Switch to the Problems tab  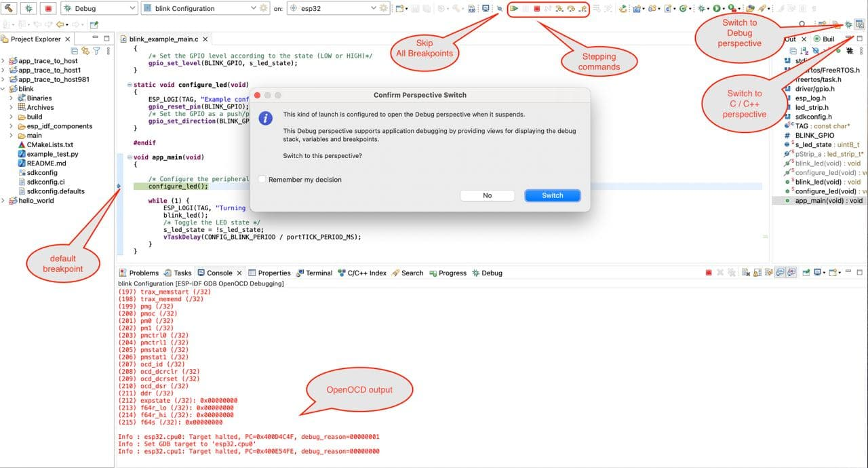point(144,273)
